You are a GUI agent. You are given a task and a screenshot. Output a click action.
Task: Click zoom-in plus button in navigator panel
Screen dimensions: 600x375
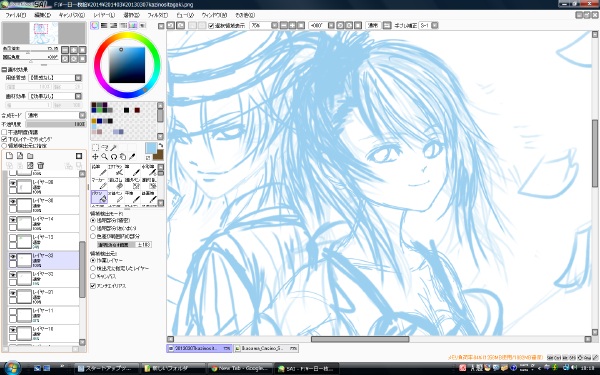point(74,50)
